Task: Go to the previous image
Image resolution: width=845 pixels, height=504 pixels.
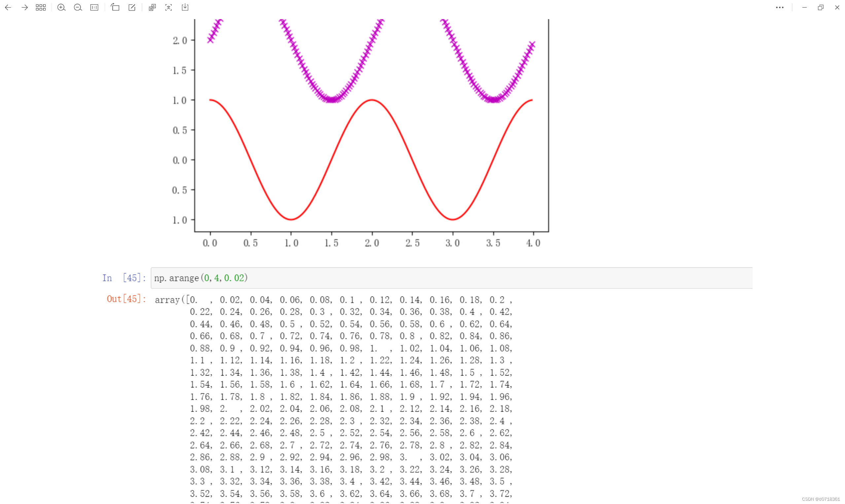Action: [8, 8]
